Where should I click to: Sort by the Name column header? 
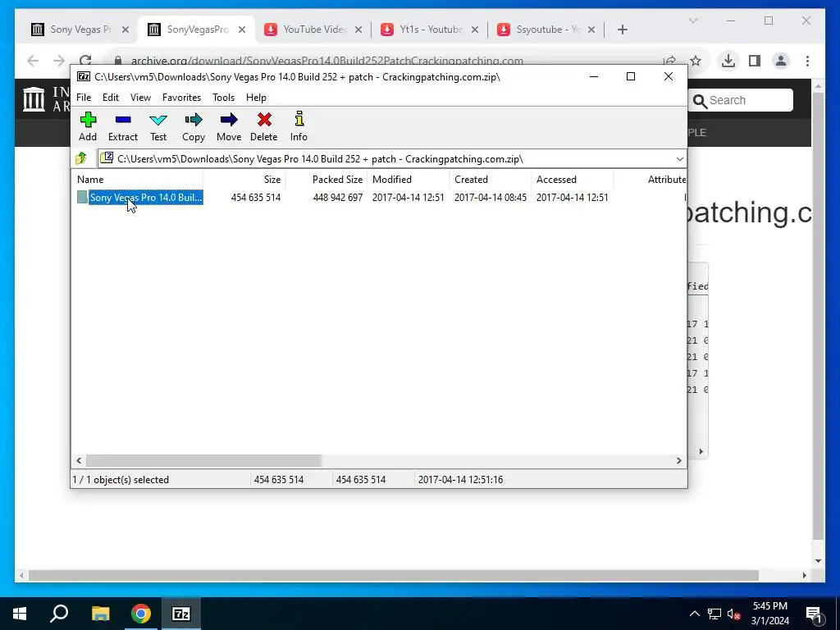point(137,180)
